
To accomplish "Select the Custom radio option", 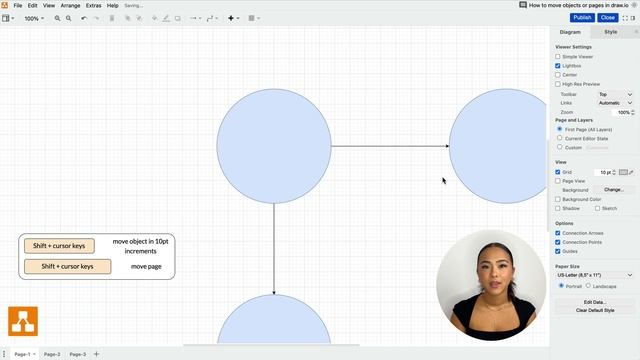I will 560,147.
